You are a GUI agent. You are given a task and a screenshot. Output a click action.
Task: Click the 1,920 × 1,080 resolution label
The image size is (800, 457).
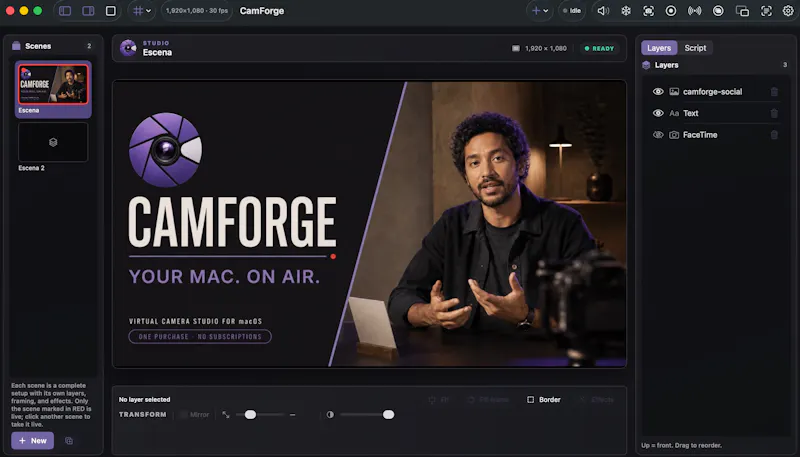click(x=545, y=48)
